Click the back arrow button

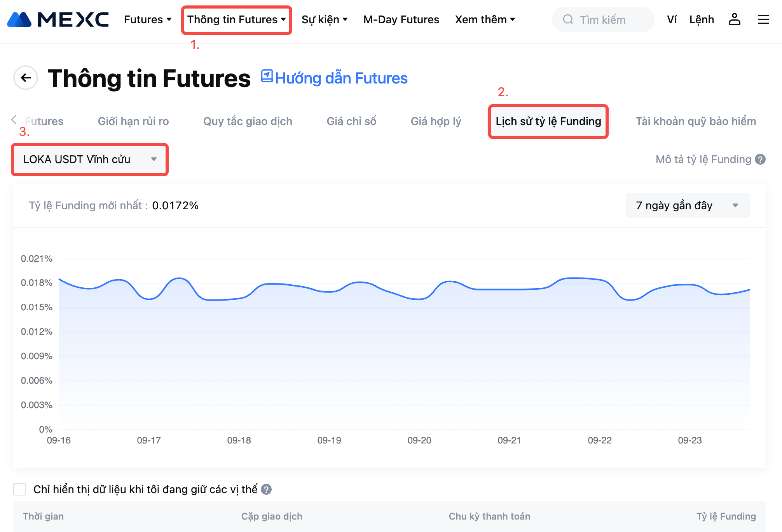coord(26,78)
